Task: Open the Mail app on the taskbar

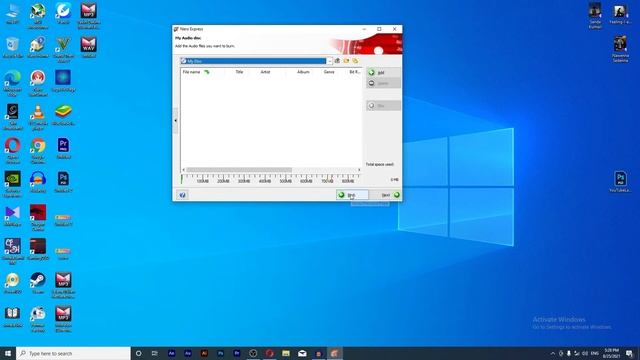Action: click(x=302, y=353)
